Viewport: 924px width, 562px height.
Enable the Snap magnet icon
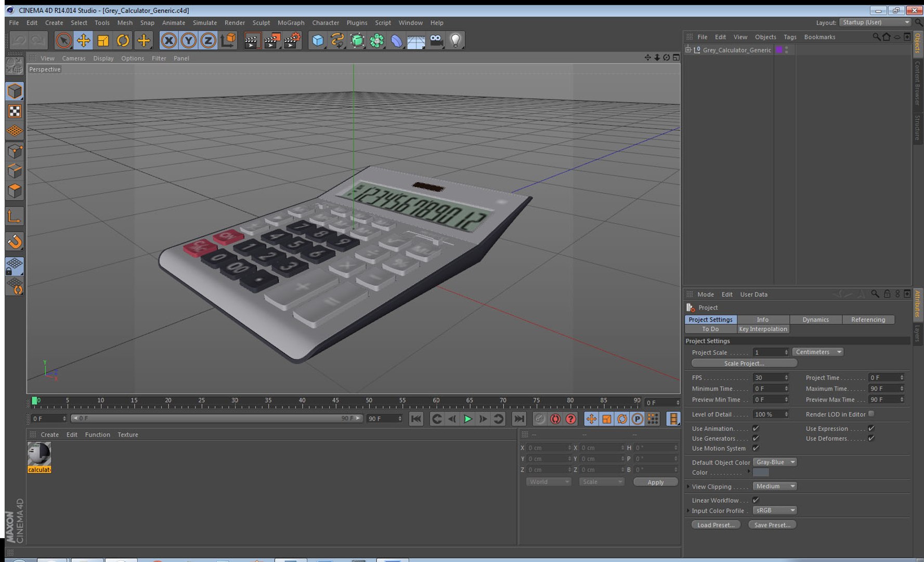pos(15,241)
